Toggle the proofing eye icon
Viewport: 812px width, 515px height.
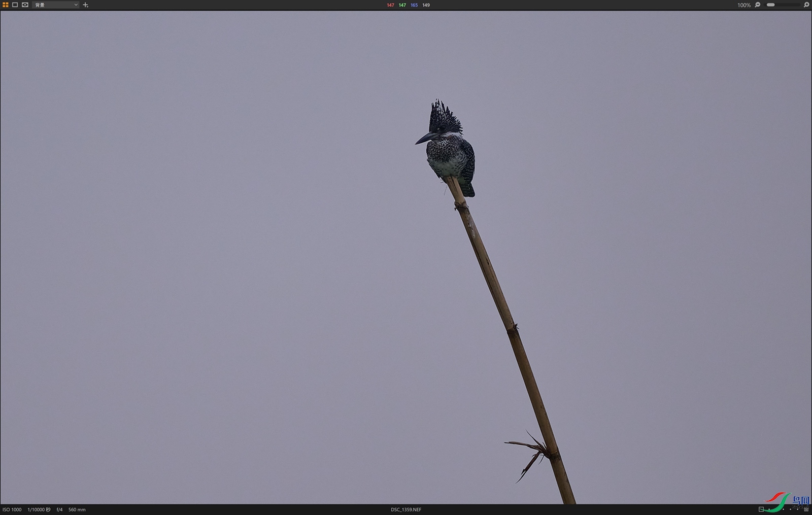(x=25, y=5)
